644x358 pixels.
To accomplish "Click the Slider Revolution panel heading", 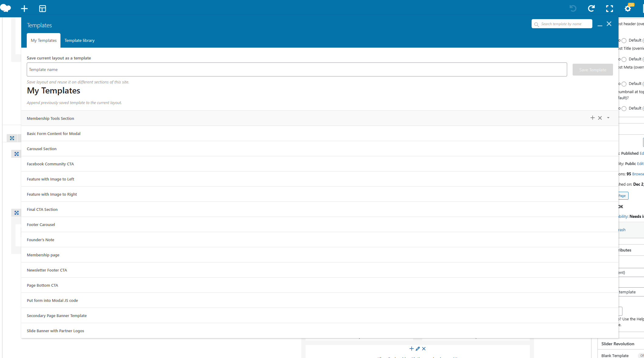I will pyautogui.click(x=618, y=344).
